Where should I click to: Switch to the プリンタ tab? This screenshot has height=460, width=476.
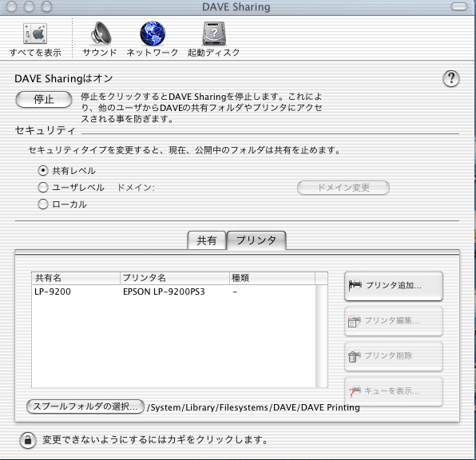256,240
